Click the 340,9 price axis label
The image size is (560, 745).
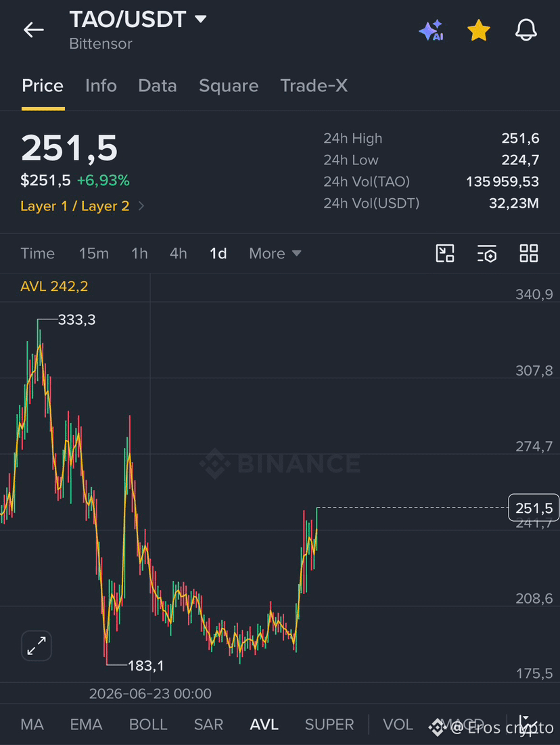tap(534, 294)
